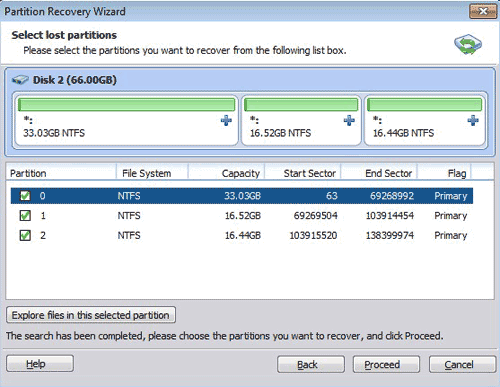Click the plus icon on 33.03GB NTFS block
Viewport: 500px width, 387px height.
point(226,120)
